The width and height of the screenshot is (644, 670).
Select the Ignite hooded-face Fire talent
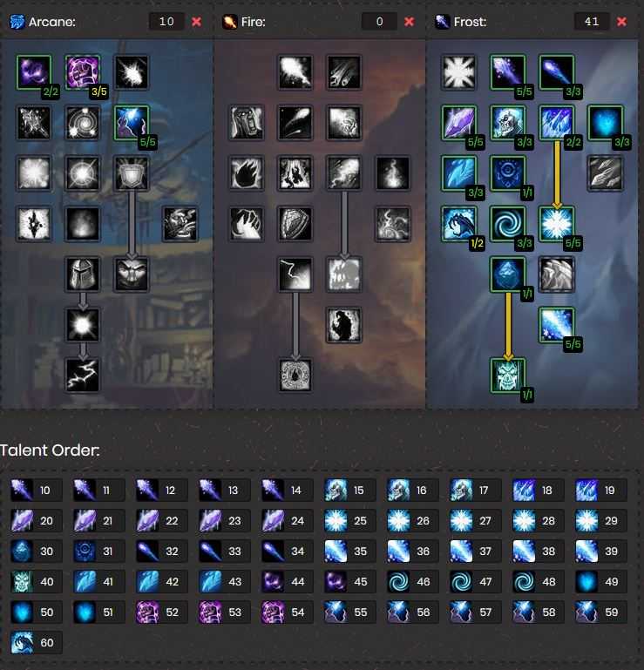pos(246,123)
